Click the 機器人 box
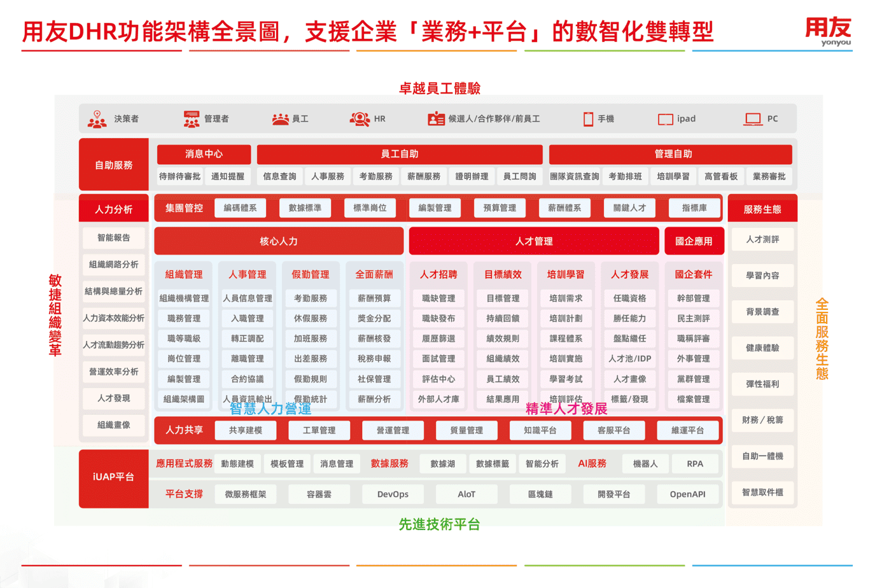 pos(645,464)
